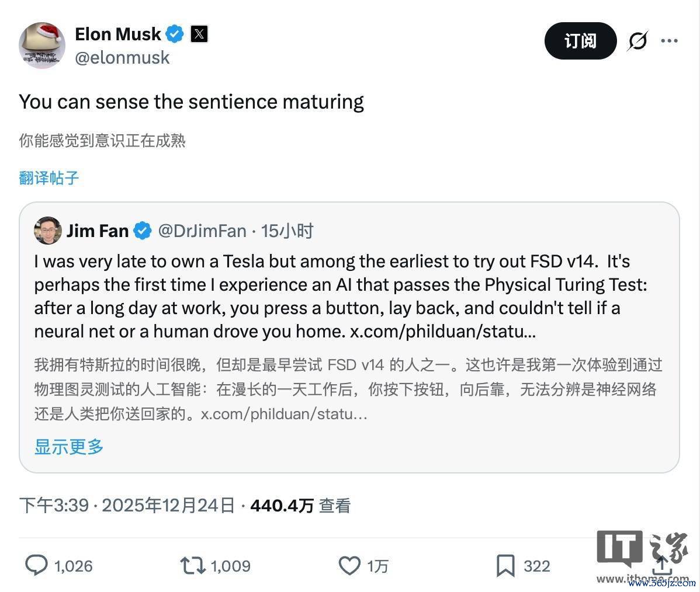Click the repost arrows icon
The width and height of the screenshot is (700, 592).
click(x=192, y=565)
